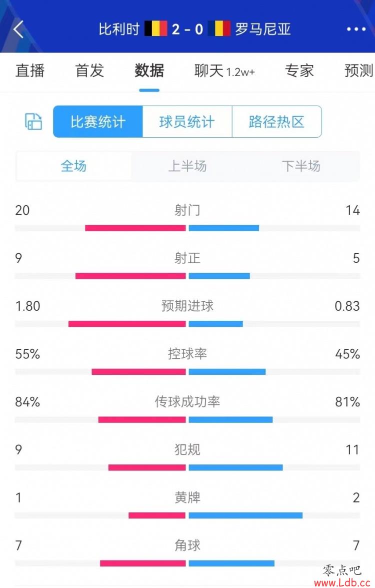Click the 射门 shots bar

click(187, 228)
